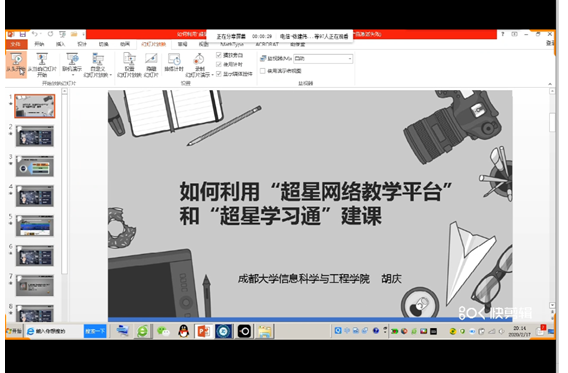Switch to View ribbon tab
568x373 pixels.
pos(204,44)
